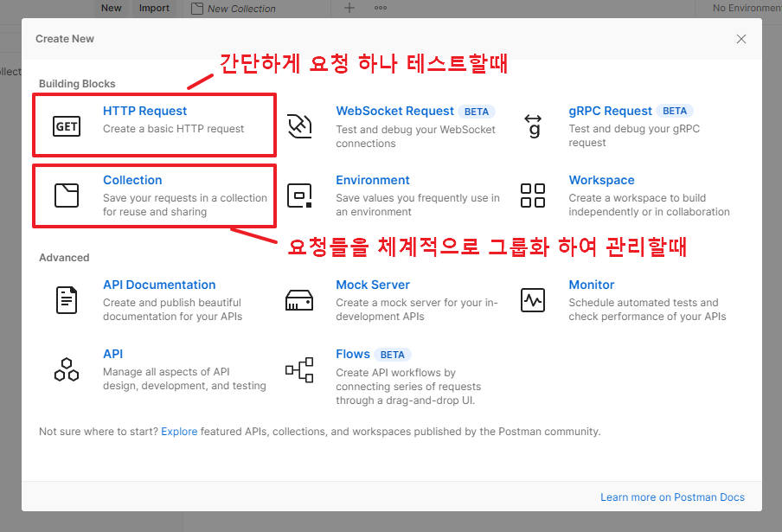Click the Collection folder icon
782x532 pixels.
point(67,195)
